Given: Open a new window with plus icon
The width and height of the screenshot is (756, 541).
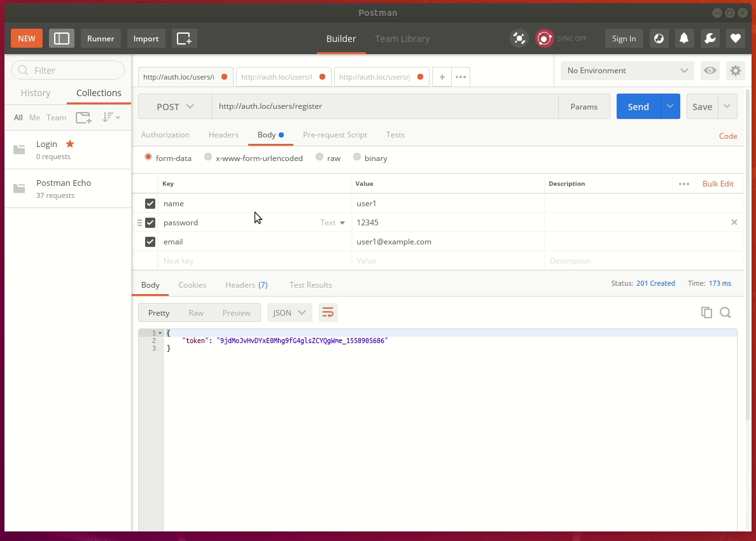Looking at the screenshot, I should pyautogui.click(x=184, y=39).
